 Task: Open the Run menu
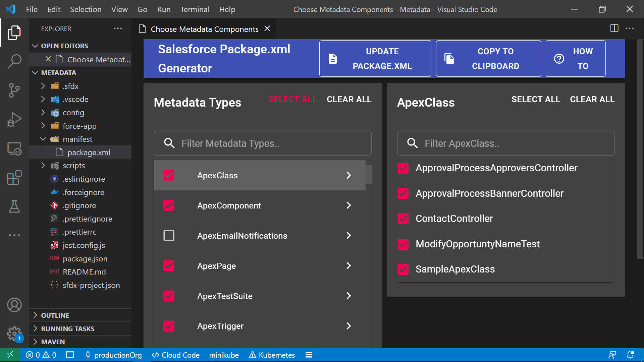(164, 9)
